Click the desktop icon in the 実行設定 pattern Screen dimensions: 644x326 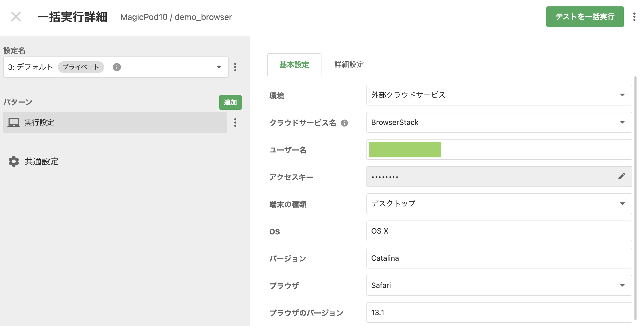point(14,123)
